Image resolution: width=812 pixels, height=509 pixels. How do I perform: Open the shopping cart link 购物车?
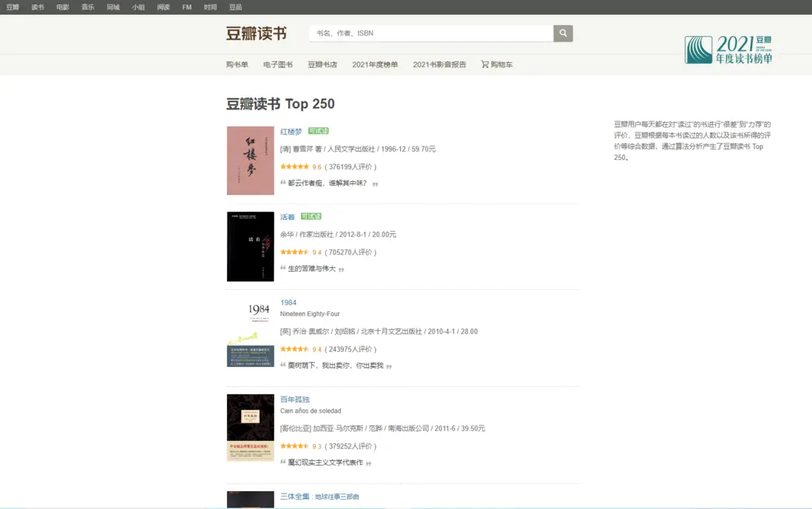(497, 64)
